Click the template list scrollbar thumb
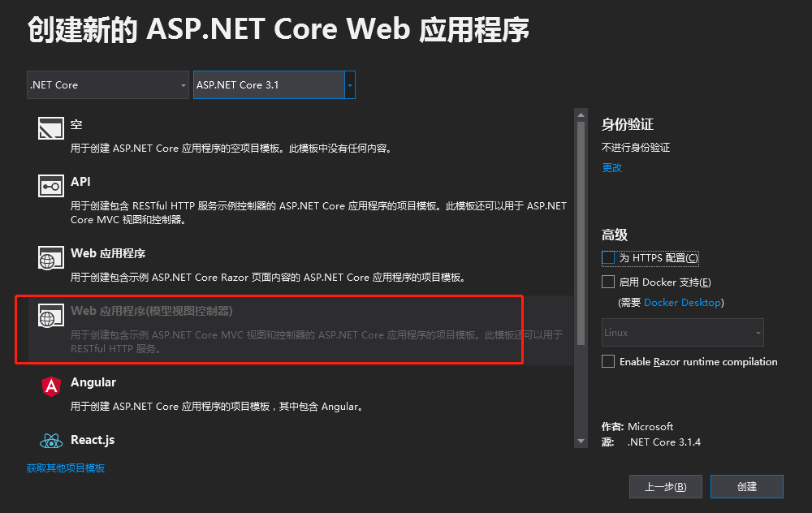 (x=581, y=234)
